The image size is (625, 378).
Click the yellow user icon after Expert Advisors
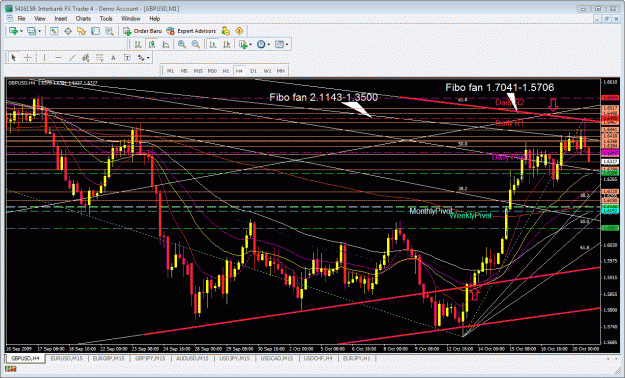(226, 31)
